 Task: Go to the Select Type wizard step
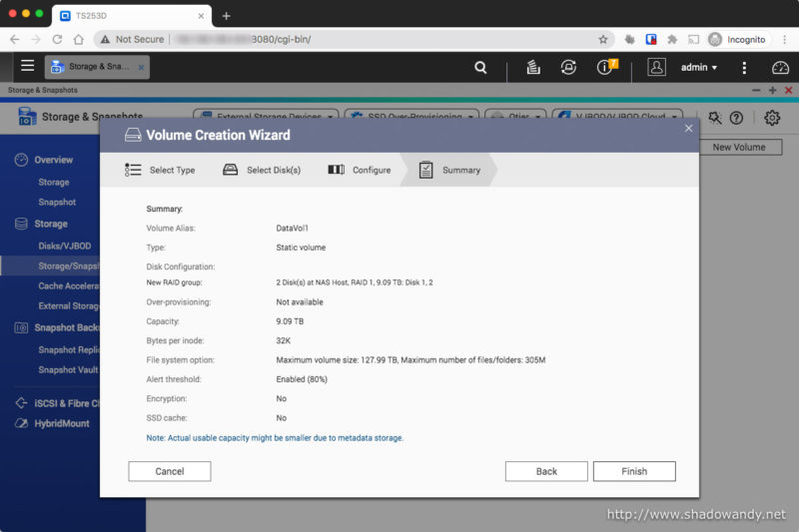tap(161, 170)
